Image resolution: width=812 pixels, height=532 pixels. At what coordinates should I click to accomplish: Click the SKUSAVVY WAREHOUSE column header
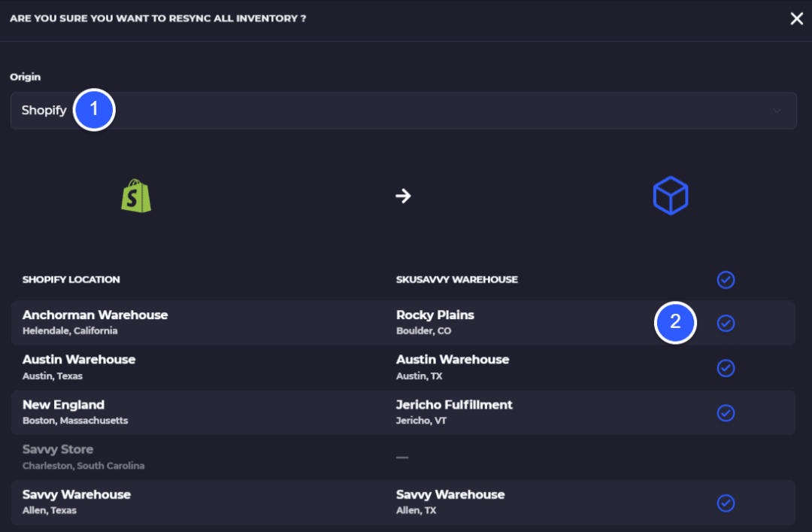coord(457,279)
